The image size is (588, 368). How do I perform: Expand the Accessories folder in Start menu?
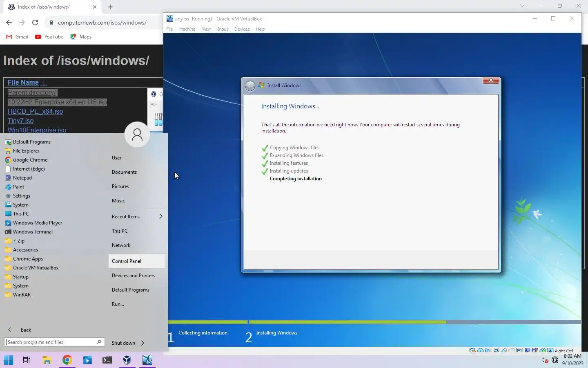21,250
